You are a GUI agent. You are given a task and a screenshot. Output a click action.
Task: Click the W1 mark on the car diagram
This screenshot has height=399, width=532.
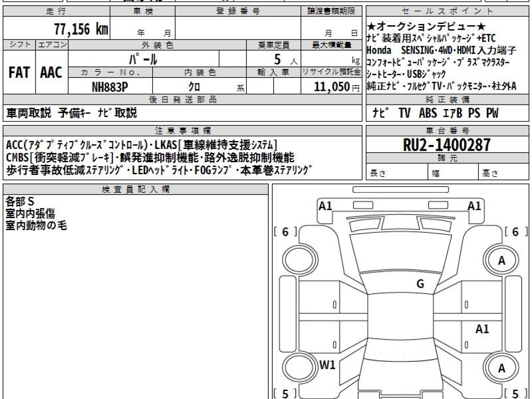coord(327,365)
